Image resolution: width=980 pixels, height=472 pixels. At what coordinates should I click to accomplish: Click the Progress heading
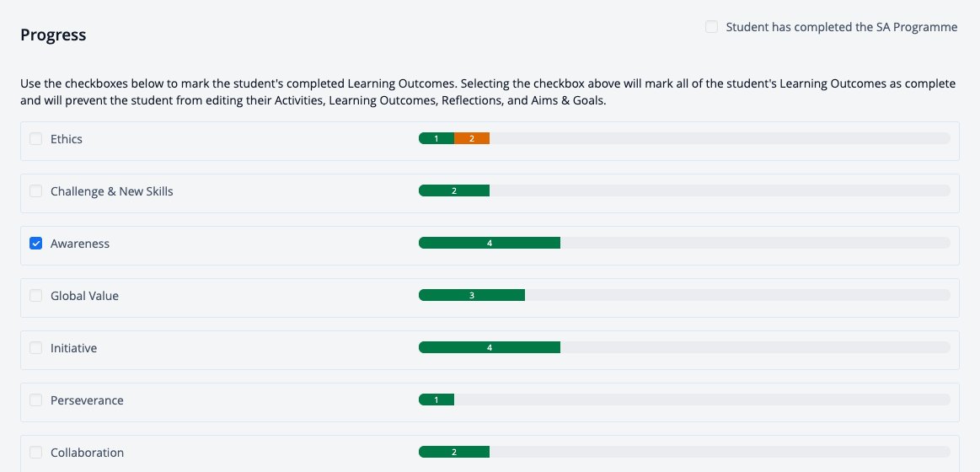point(53,35)
